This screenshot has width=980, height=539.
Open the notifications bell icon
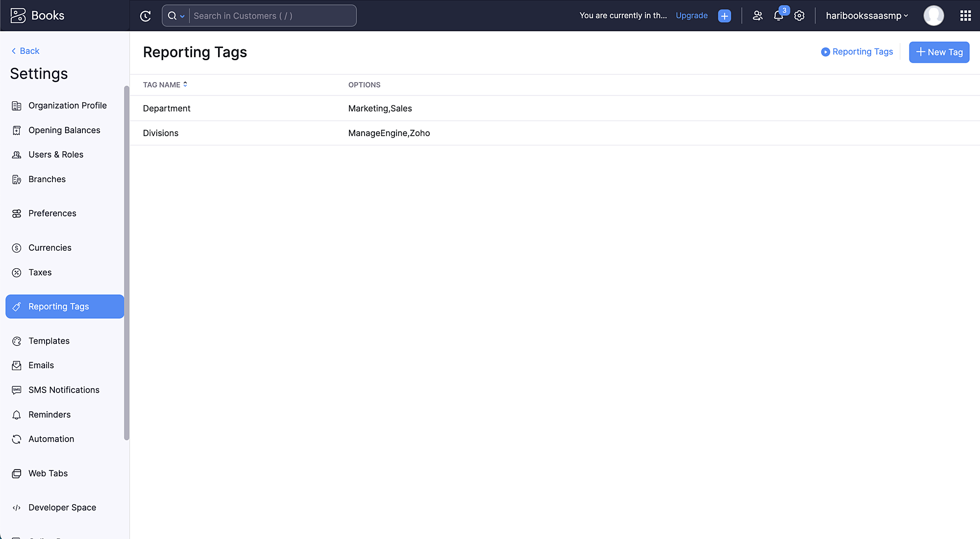click(778, 16)
